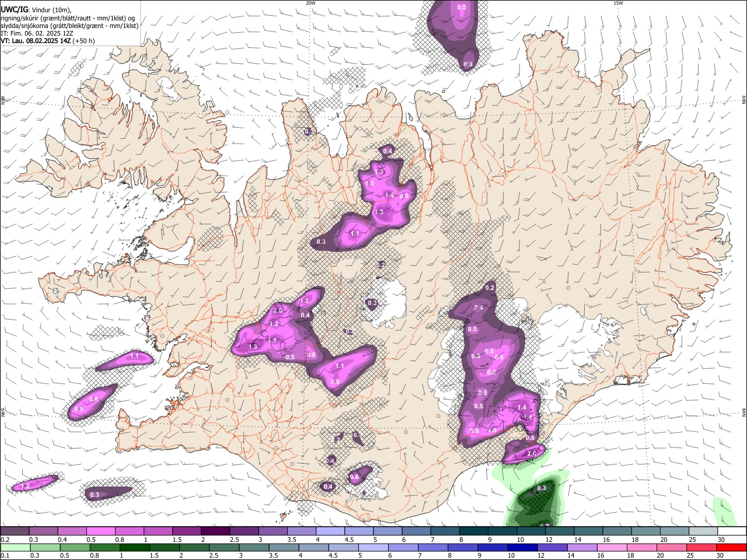
Task: Click the '20W' longitude label at top
Action: tap(310, 3)
